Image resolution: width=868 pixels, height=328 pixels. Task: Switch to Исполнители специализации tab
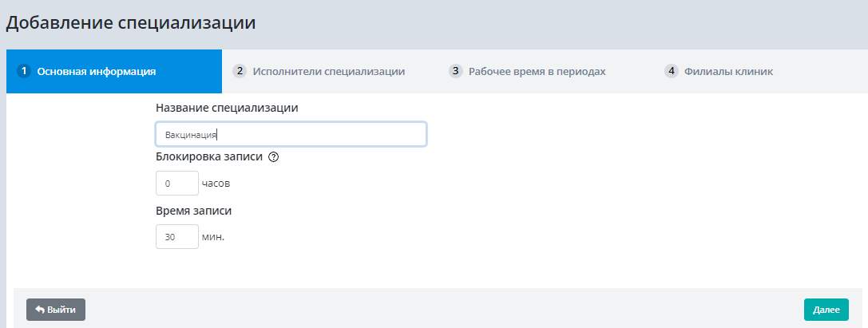[x=328, y=71]
